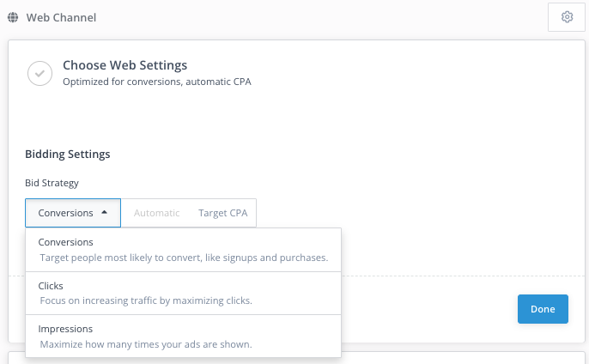589x364 pixels.
Task: Click the 'Optimized for conversions, automatic CPA' subtitle
Action: (x=156, y=82)
